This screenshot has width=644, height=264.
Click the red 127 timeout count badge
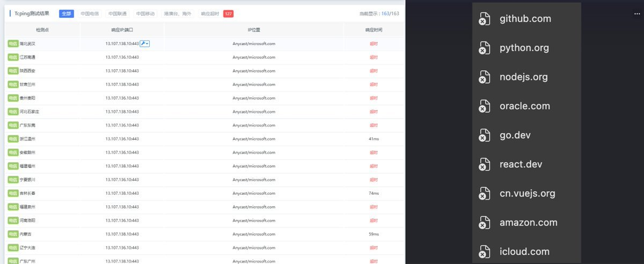(228, 14)
